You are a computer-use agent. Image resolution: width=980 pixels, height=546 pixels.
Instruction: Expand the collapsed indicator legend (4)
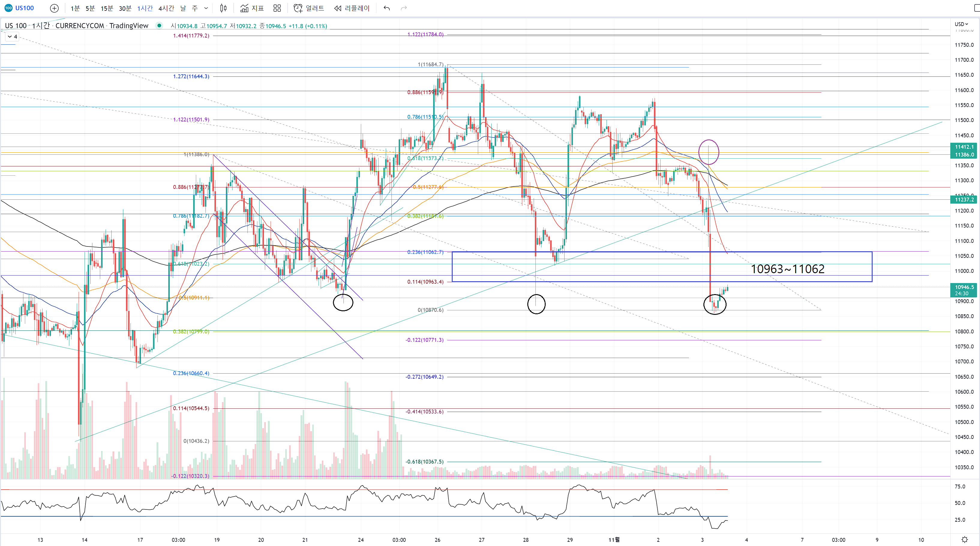click(12, 37)
